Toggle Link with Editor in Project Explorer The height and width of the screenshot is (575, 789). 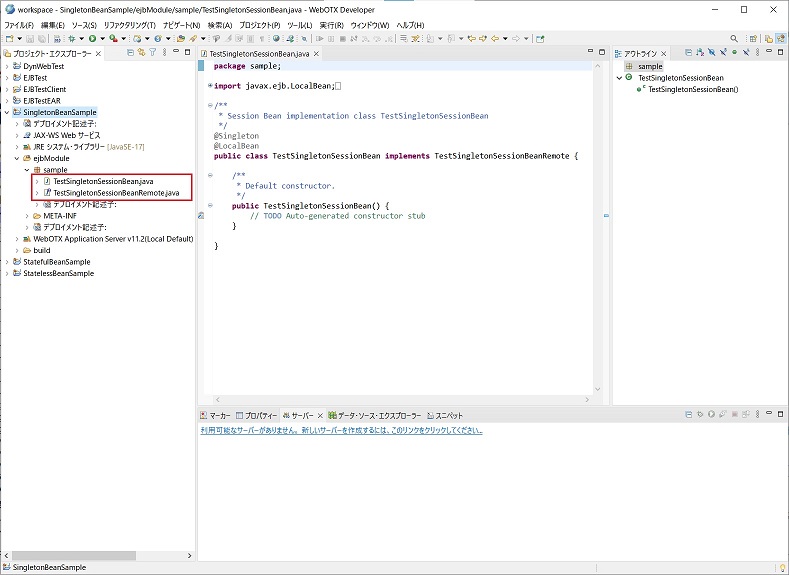click(x=141, y=52)
